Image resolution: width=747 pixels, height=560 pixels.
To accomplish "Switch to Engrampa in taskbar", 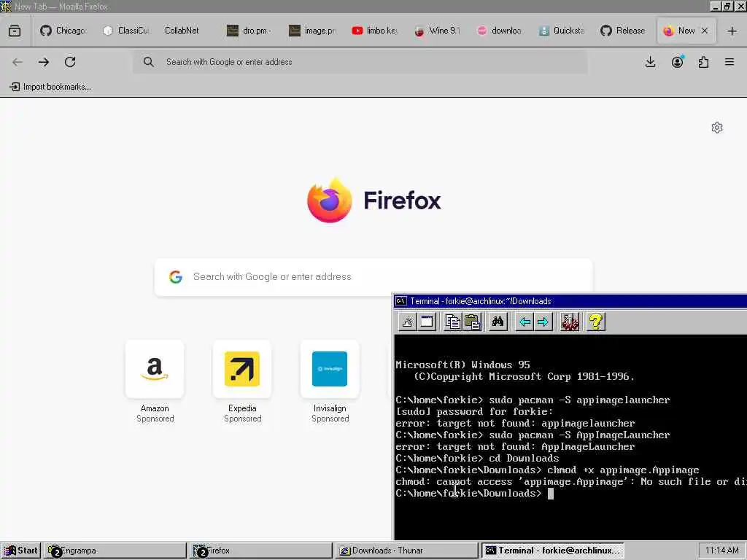I will [115, 551].
